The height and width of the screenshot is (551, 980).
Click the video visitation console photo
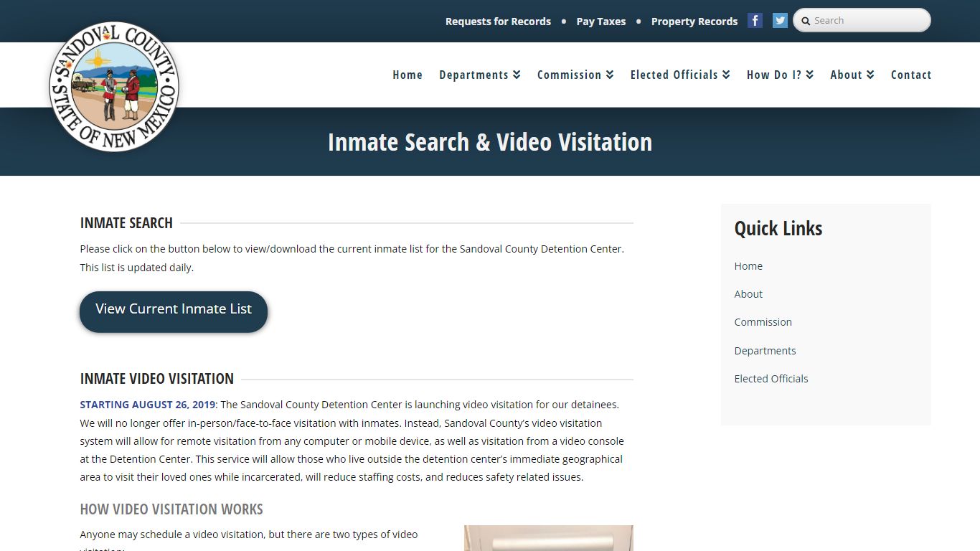549,538
